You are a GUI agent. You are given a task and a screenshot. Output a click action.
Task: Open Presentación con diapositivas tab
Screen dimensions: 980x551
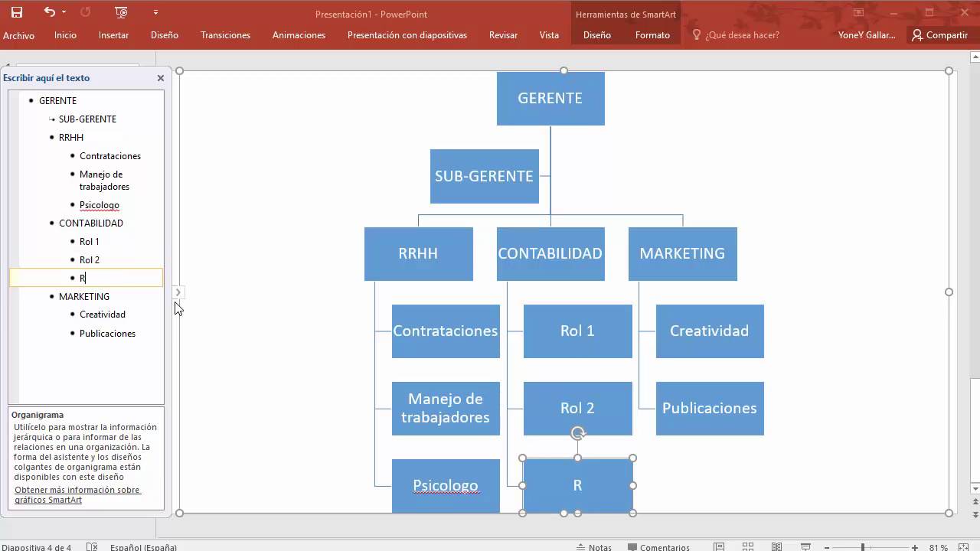pos(407,35)
